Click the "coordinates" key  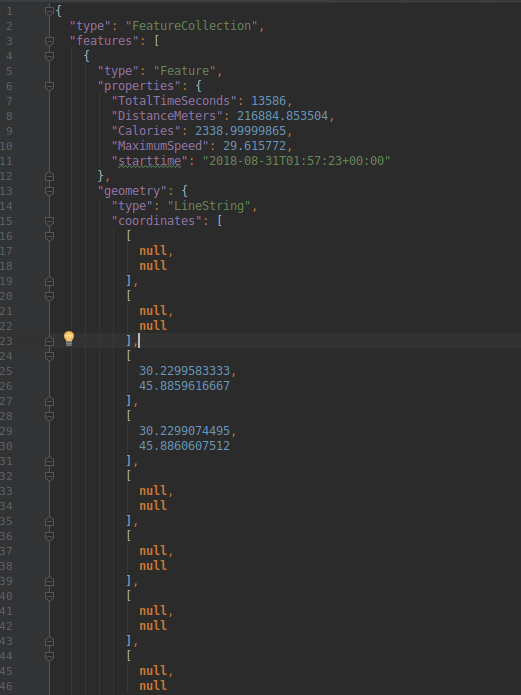tap(157, 221)
